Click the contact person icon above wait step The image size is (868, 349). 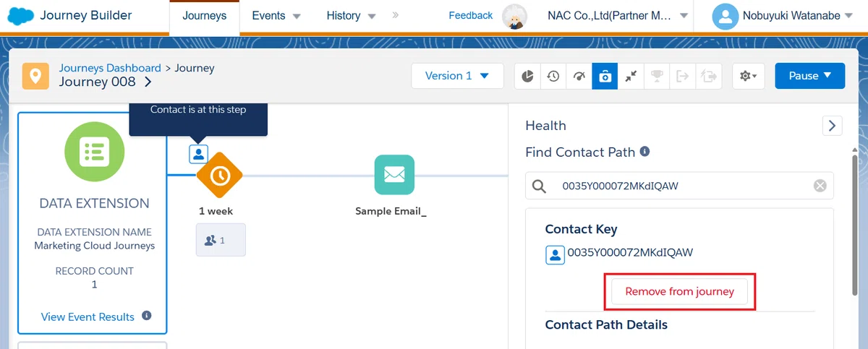(199, 154)
